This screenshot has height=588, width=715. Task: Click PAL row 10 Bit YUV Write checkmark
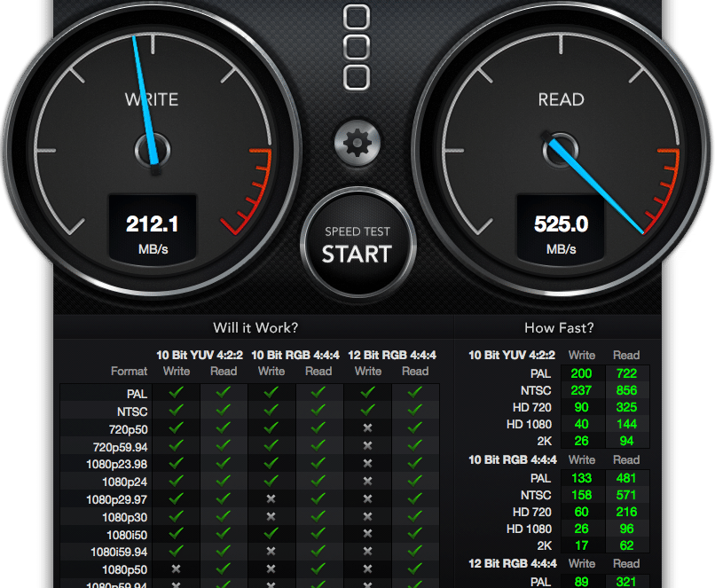pyautogui.click(x=176, y=393)
